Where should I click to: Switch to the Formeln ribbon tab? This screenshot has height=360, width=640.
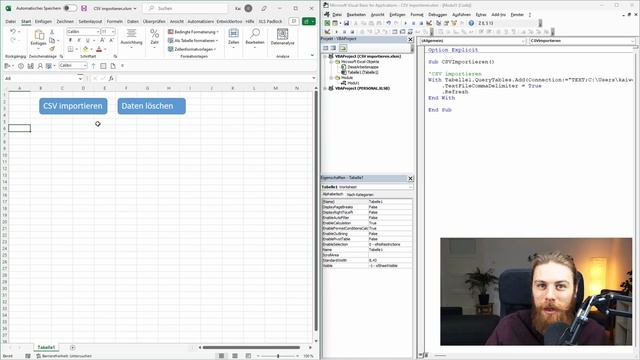pos(115,21)
